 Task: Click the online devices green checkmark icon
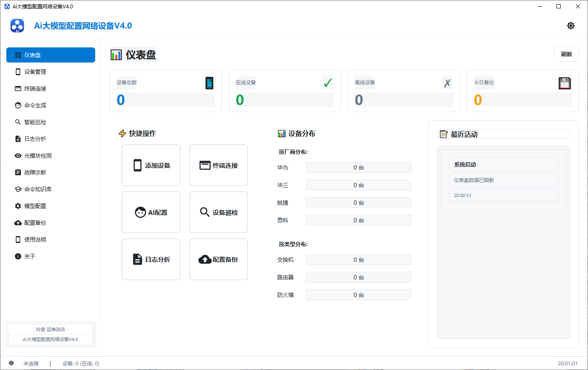pos(328,83)
